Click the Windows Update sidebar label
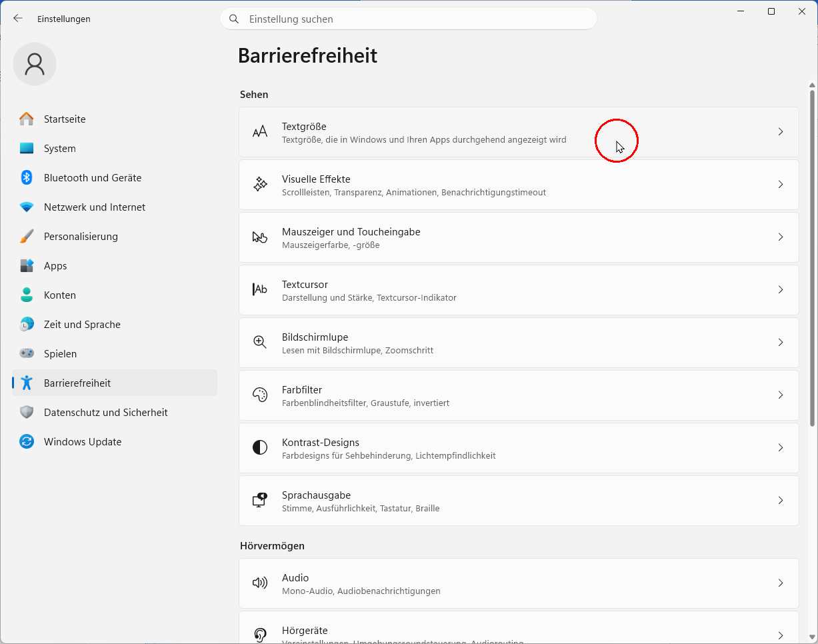Screen dimensions: 818x644 coord(83,442)
